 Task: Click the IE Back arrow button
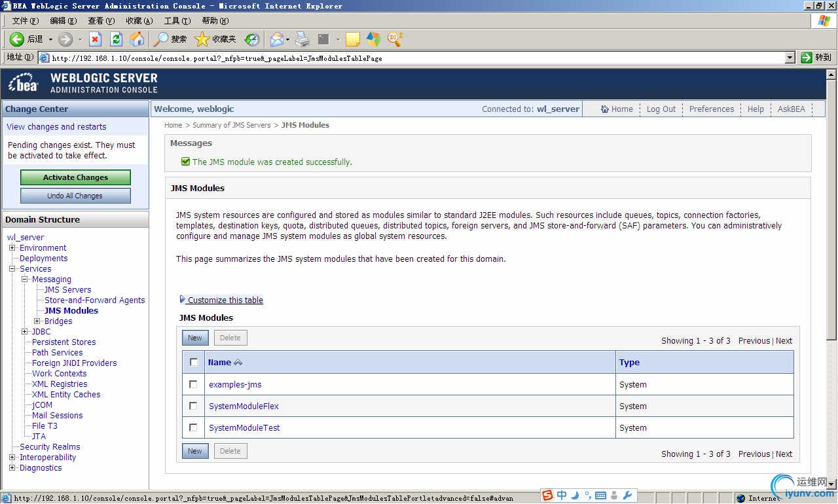(x=17, y=39)
